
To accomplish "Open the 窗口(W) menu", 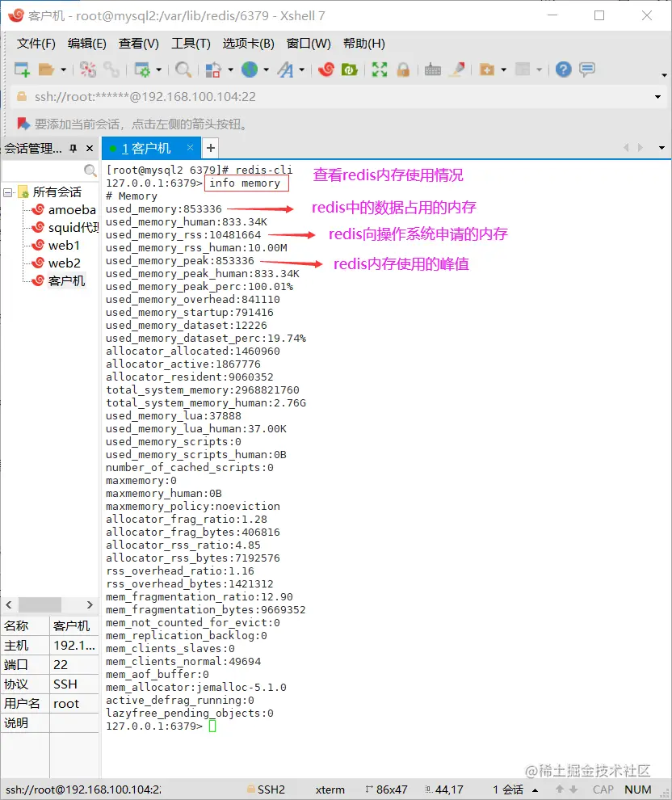I will (309, 44).
